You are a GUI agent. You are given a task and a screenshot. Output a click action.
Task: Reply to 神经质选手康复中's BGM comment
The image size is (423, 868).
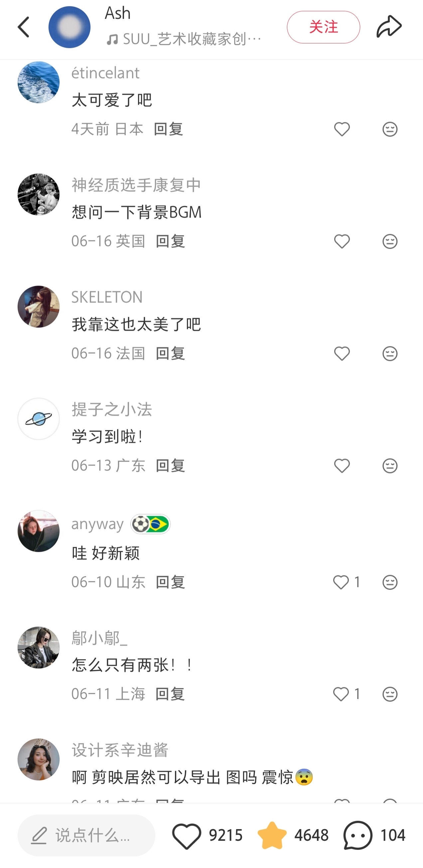click(170, 241)
